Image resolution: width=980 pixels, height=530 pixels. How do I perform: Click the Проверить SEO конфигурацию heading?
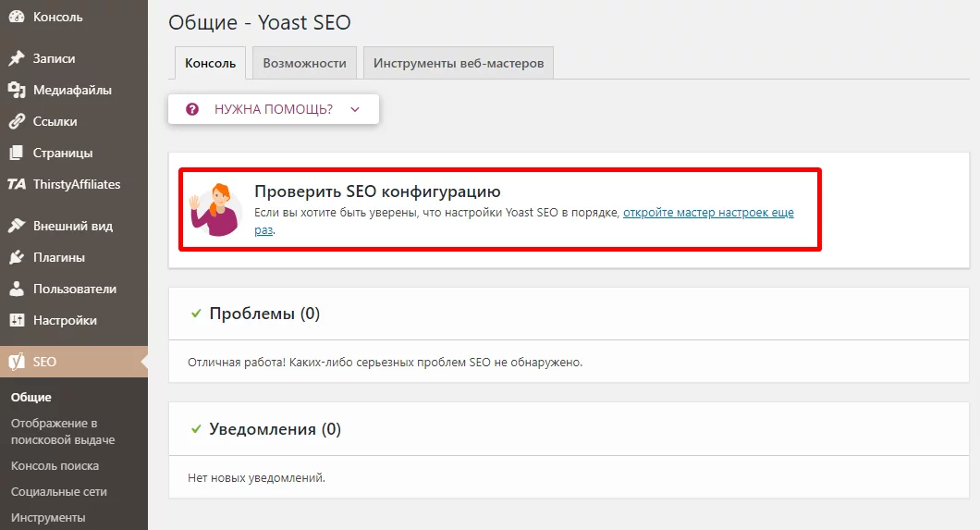tap(377, 191)
